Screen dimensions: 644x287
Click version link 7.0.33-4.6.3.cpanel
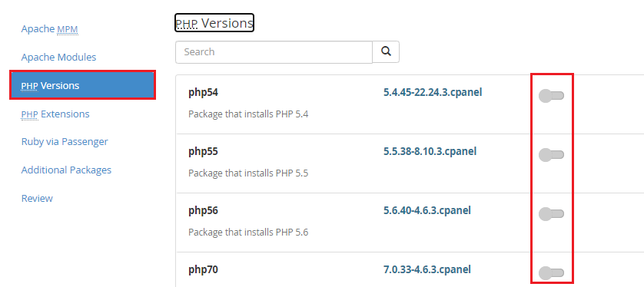click(x=427, y=269)
